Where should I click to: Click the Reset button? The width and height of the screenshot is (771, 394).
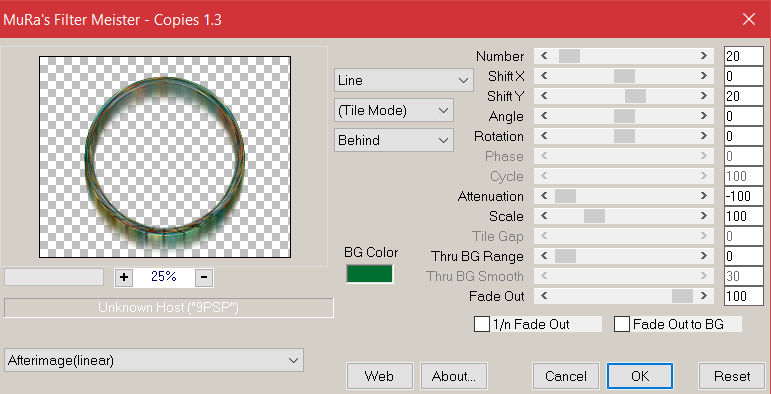click(x=732, y=376)
